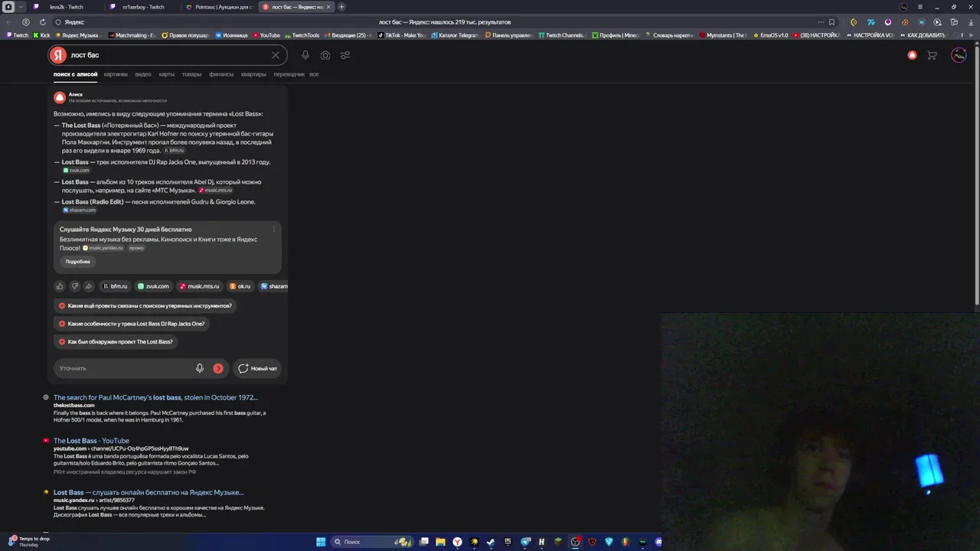Open the YouTube bookmark

coord(266,35)
